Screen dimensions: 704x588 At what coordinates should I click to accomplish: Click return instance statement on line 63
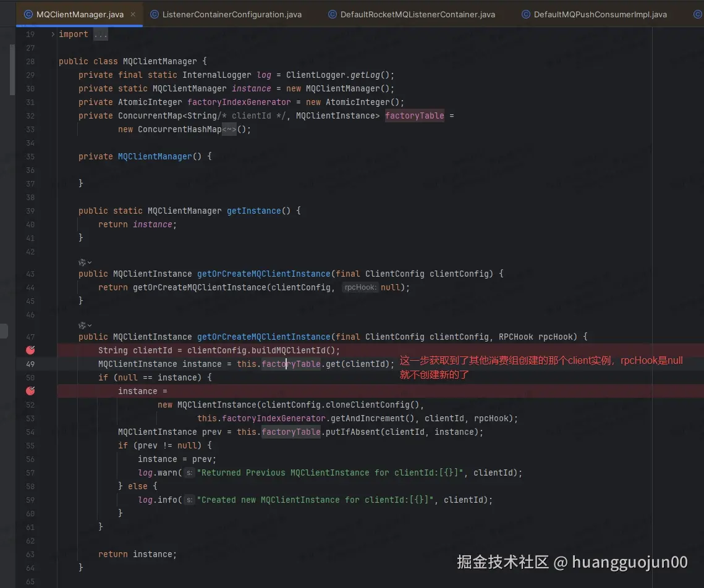[137, 555]
